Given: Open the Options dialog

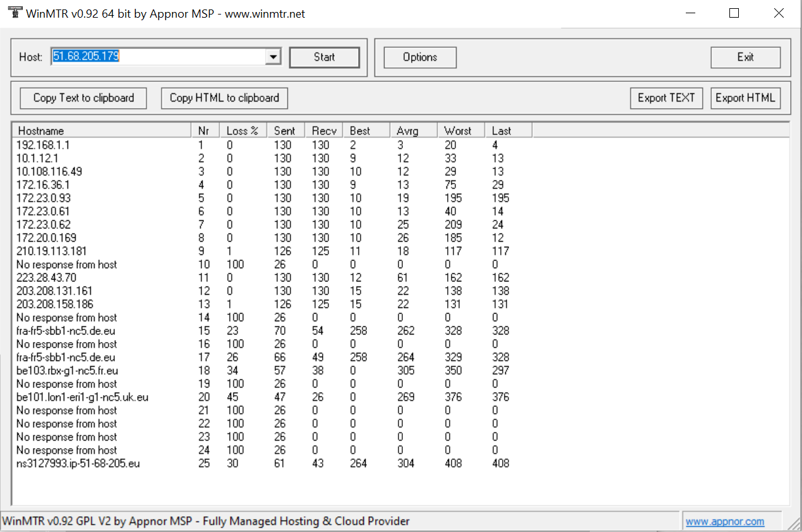Looking at the screenshot, I should (x=420, y=57).
